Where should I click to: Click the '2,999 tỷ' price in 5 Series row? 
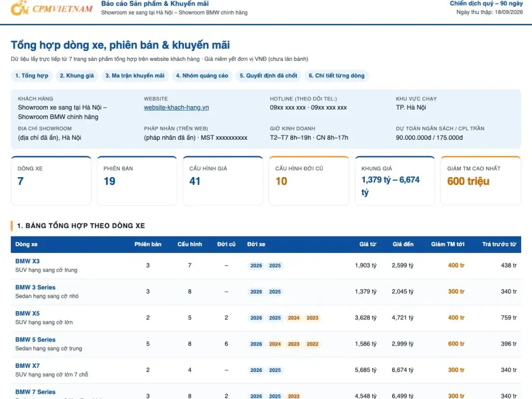coord(403,344)
